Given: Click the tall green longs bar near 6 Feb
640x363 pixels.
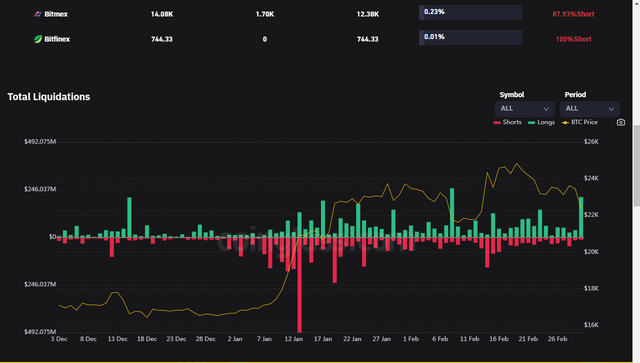Looking at the screenshot, I should 452,213.
